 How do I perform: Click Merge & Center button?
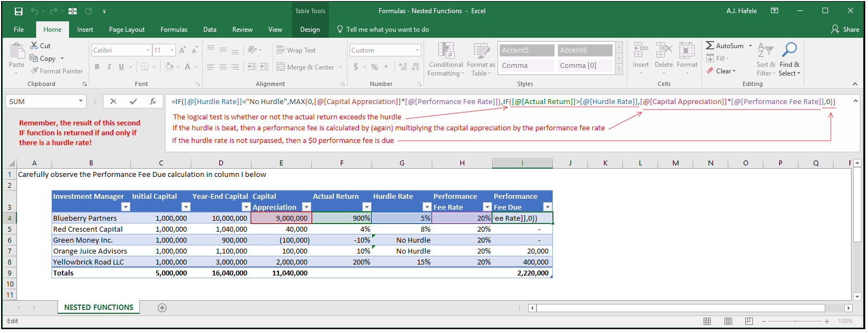pyautogui.click(x=305, y=67)
